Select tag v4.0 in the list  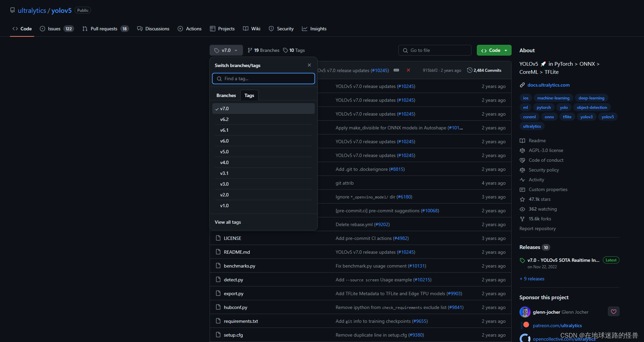click(263, 162)
